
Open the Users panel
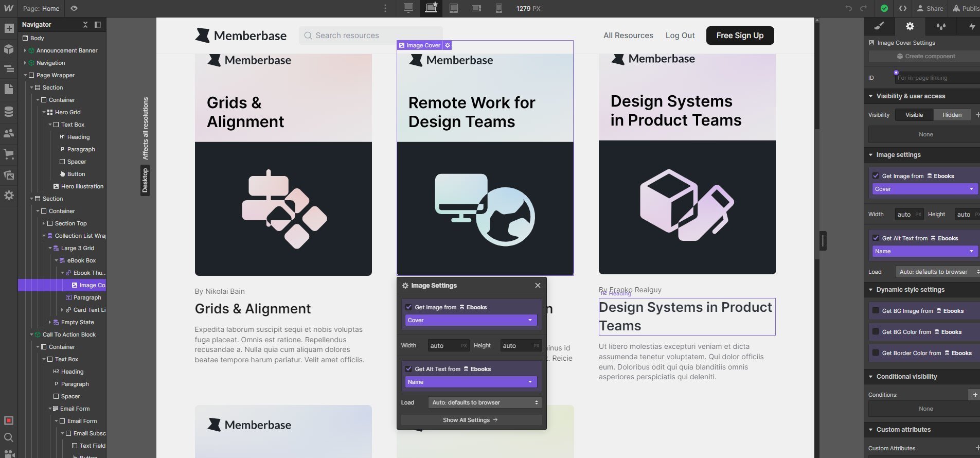9,133
